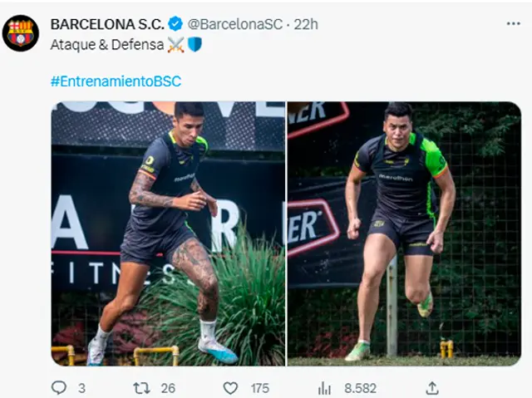Open the #EntrenamientoBSC hashtag
532x398 pixels.
click(x=116, y=81)
